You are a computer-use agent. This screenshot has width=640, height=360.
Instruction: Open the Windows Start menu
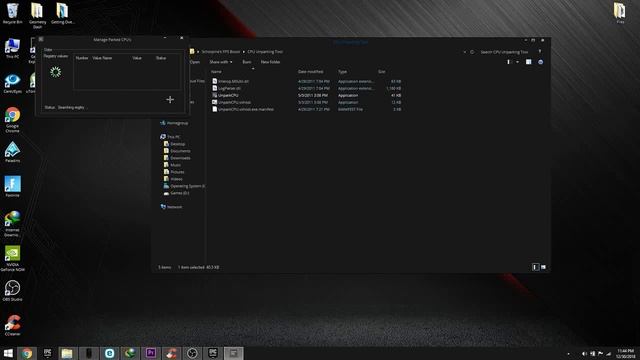point(8,353)
